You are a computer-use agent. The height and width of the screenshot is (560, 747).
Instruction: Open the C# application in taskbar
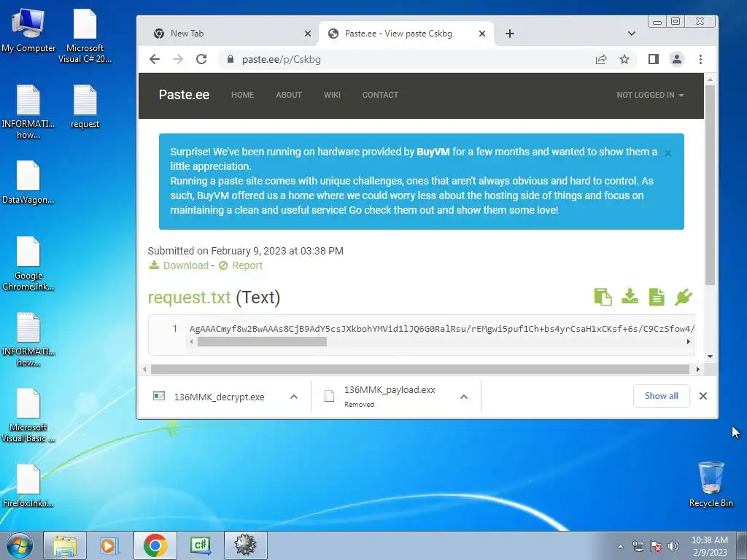click(200, 545)
